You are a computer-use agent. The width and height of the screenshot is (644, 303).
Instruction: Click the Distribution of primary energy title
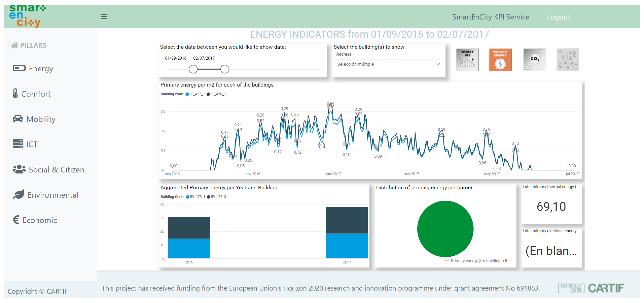pyautogui.click(x=424, y=187)
